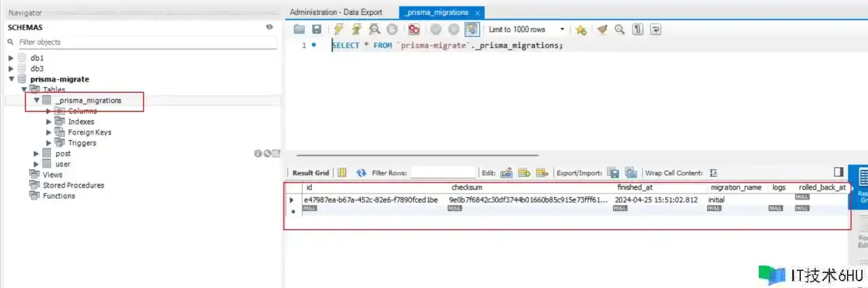Select the _prisma_migrations query tab
The height and width of the screenshot is (288, 868).
coord(436,12)
